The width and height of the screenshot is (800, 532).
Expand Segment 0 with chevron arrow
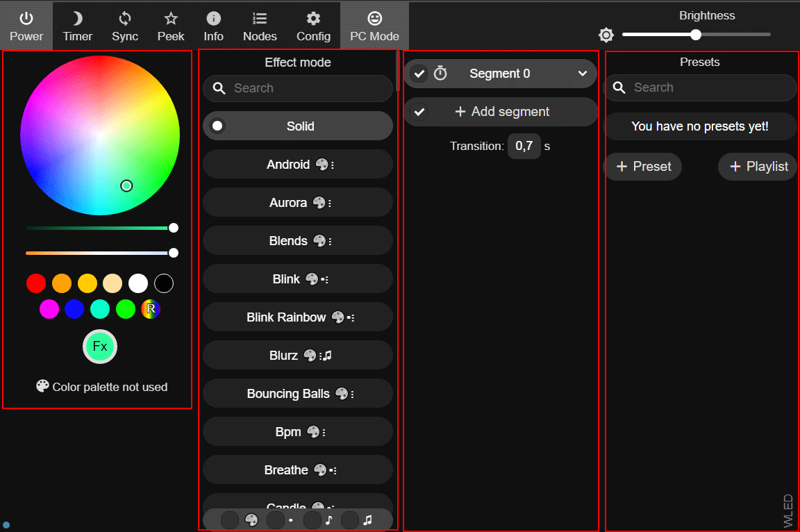click(582, 74)
